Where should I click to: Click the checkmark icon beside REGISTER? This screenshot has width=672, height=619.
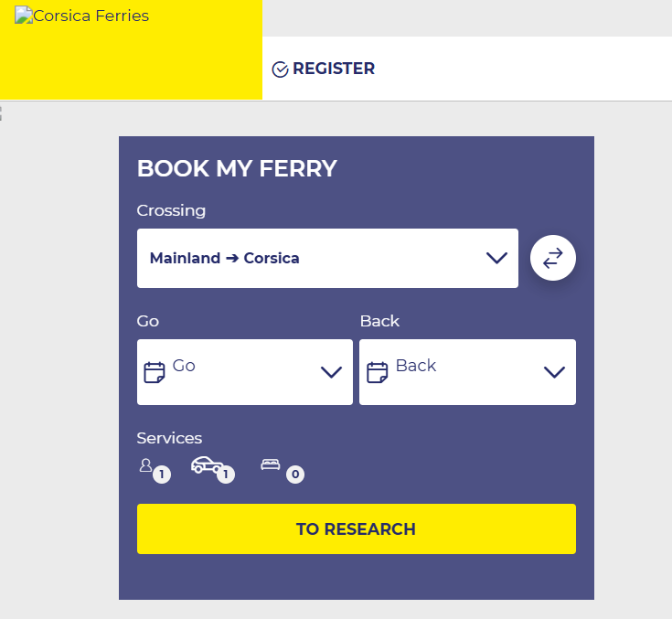[x=280, y=69]
